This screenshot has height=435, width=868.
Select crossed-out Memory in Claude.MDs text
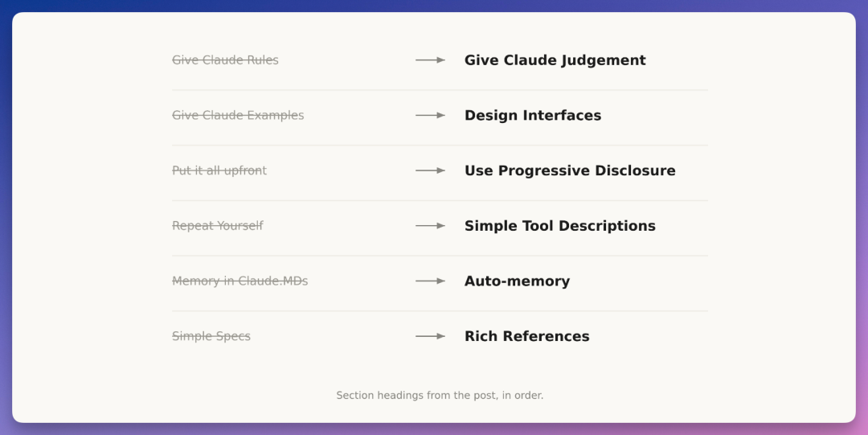(x=240, y=281)
